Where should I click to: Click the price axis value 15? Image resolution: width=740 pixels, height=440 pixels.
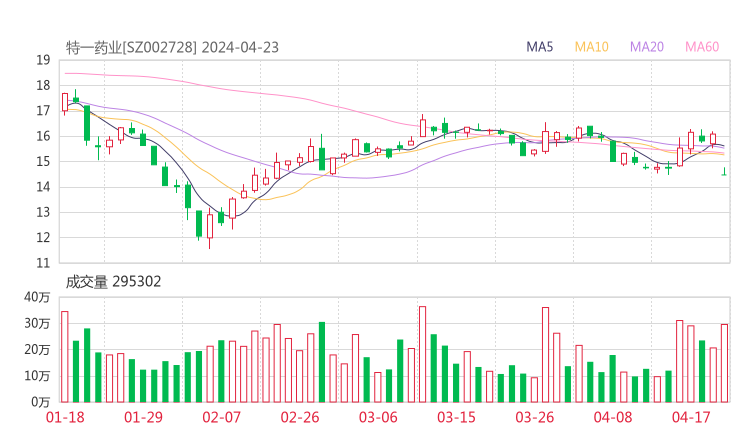point(43,161)
